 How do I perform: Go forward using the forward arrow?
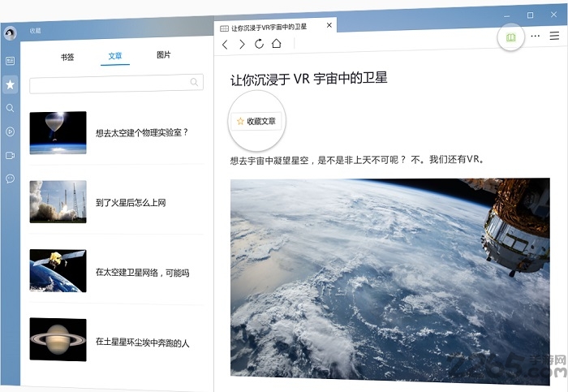[242, 44]
